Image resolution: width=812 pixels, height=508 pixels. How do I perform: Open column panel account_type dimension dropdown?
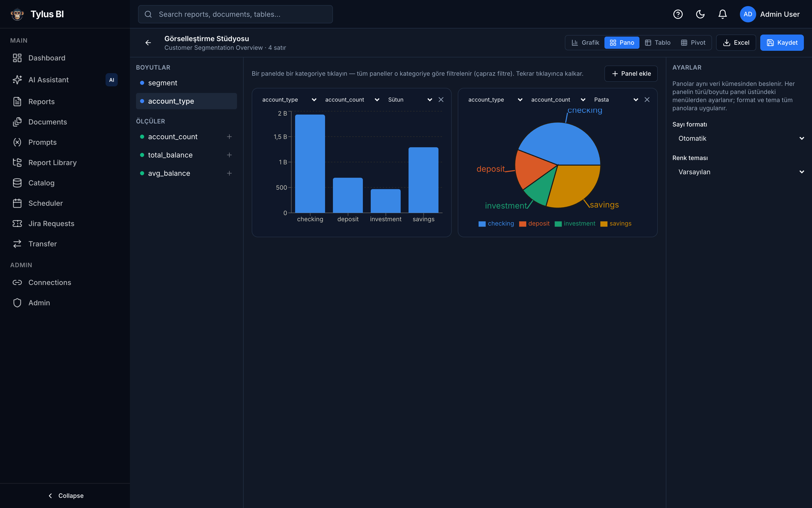tap(289, 100)
